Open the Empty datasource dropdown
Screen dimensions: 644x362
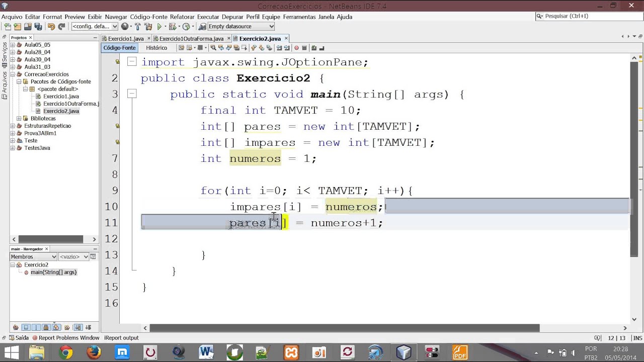pos(241,26)
